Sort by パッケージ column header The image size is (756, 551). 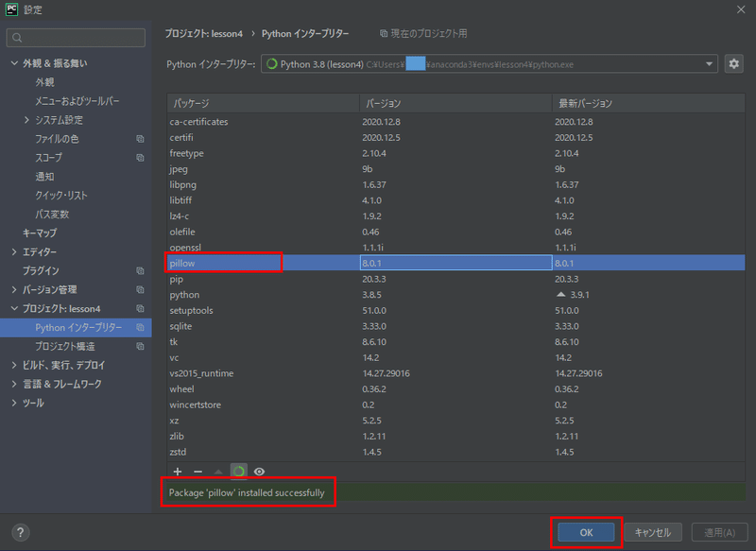[264, 103]
